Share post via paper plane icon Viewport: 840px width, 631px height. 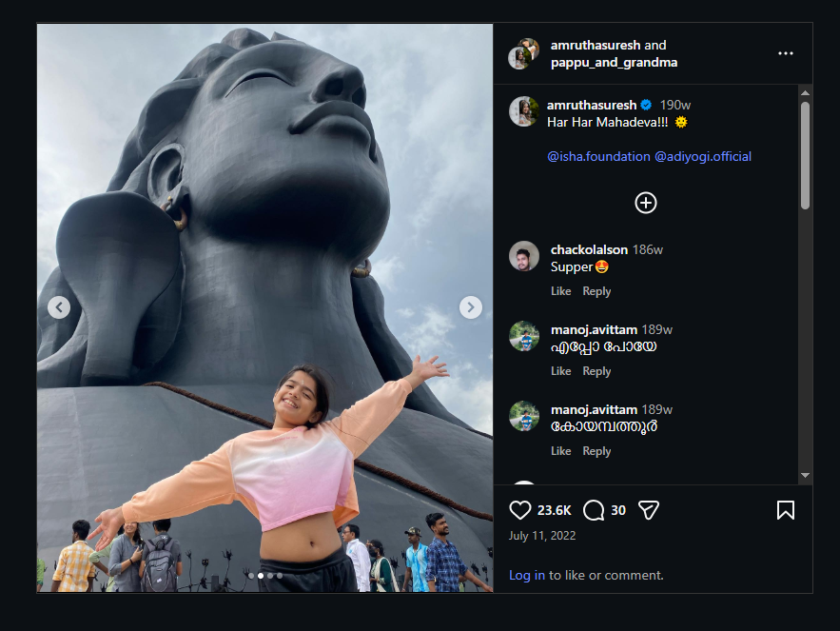point(649,510)
